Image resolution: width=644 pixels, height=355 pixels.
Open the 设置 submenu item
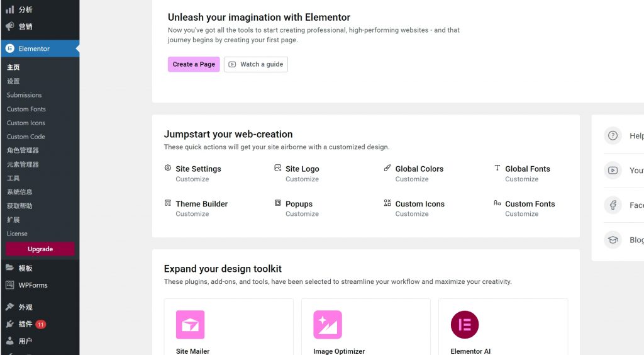13,81
